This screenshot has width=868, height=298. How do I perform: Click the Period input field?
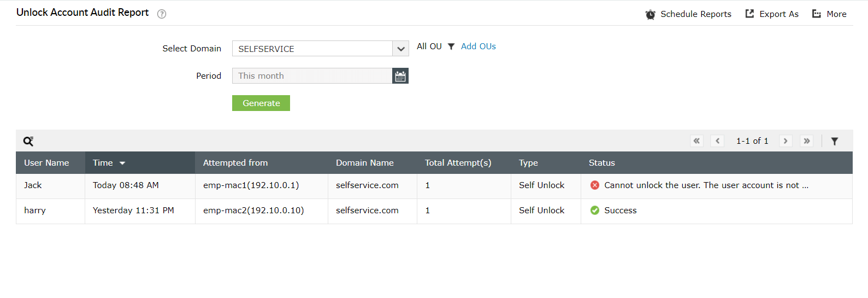coord(312,76)
